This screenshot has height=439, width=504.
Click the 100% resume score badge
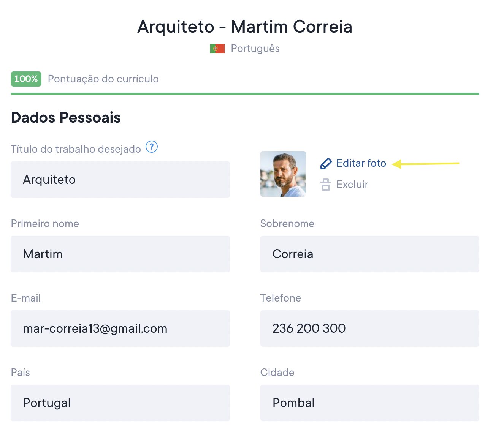tap(26, 79)
